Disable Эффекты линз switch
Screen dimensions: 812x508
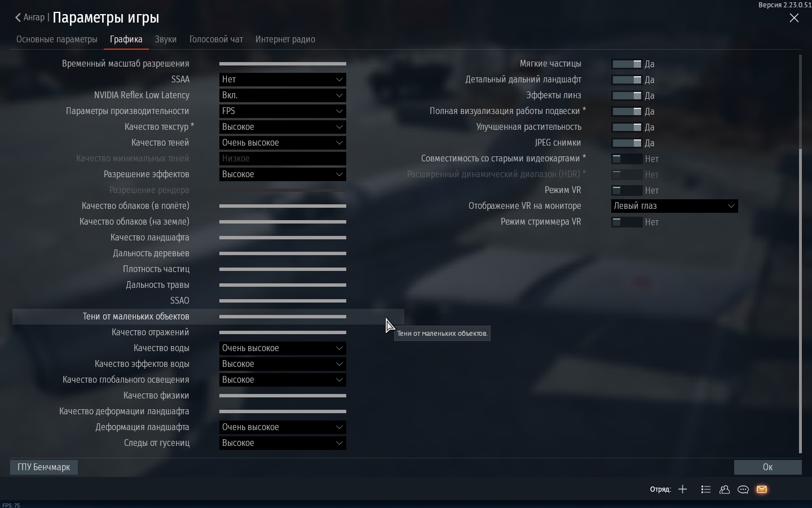[x=627, y=95]
